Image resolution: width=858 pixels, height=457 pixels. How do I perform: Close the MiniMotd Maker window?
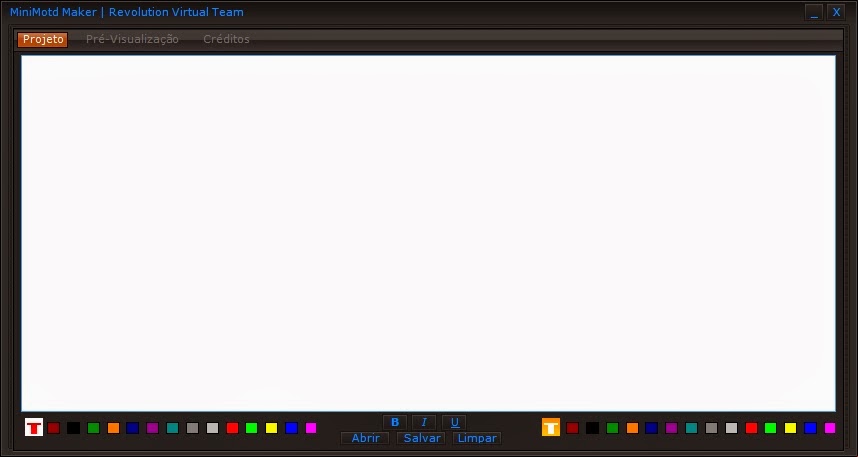[837, 12]
